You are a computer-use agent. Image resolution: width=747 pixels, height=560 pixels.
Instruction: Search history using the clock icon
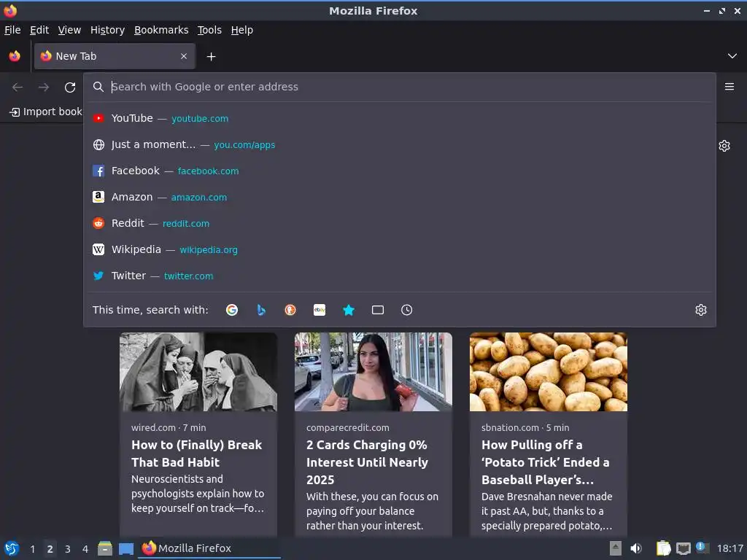[x=407, y=310]
